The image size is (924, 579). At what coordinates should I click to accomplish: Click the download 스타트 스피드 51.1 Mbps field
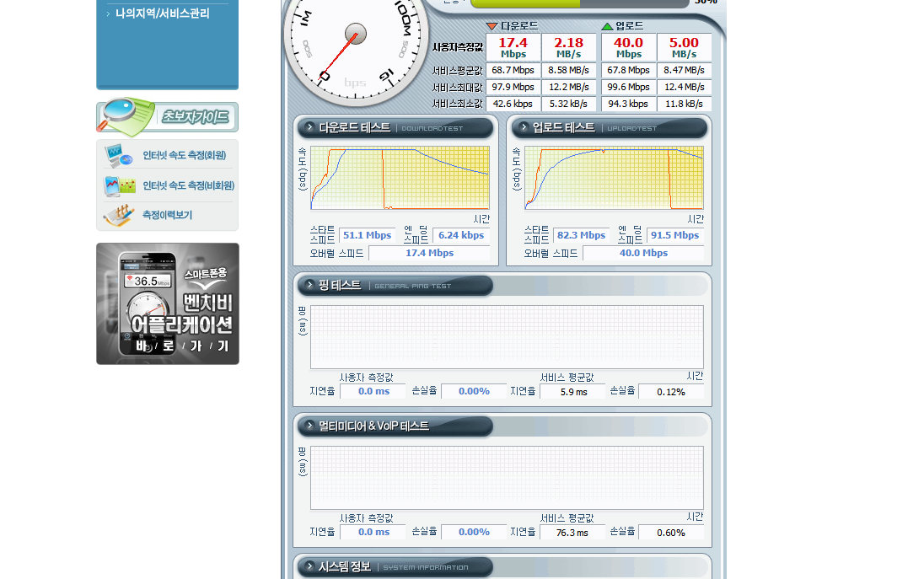[367, 235]
